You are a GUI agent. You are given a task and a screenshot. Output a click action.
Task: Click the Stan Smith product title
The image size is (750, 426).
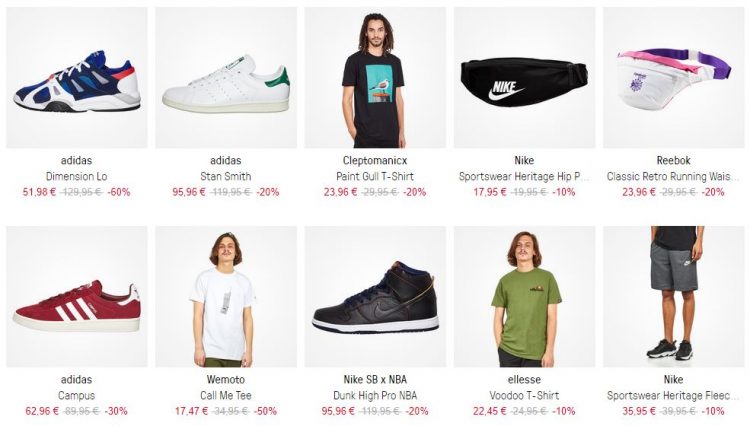(226, 176)
